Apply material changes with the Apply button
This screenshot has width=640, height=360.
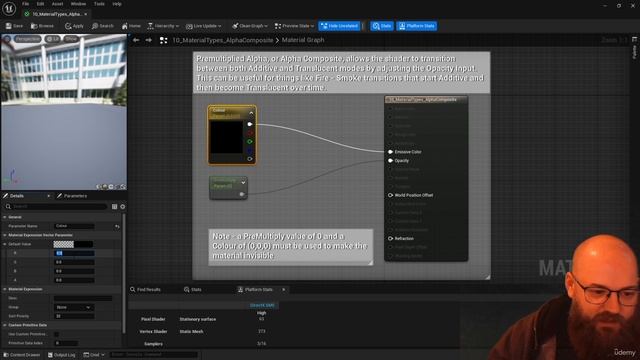[74, 26]
